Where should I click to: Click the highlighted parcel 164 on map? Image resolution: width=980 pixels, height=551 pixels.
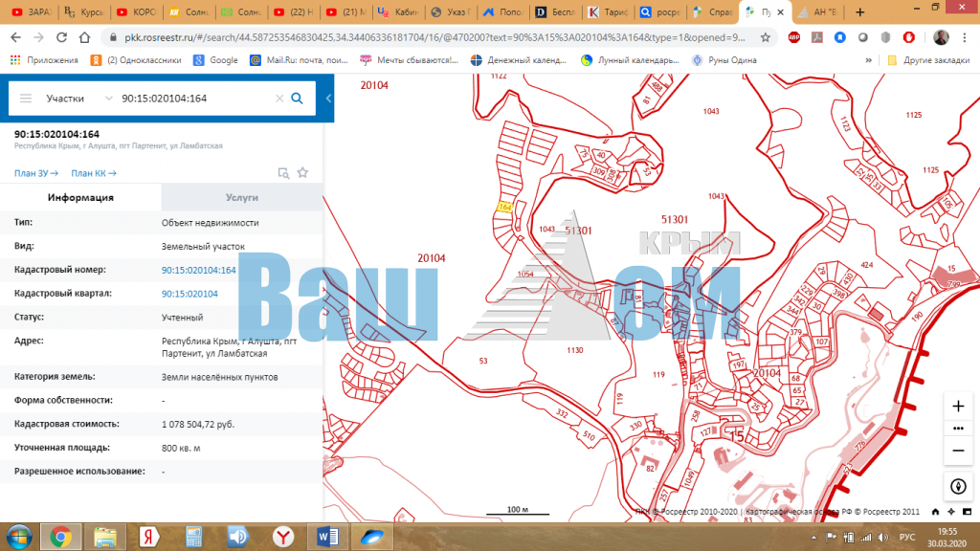pyautogui.click(x=504, y=207)
